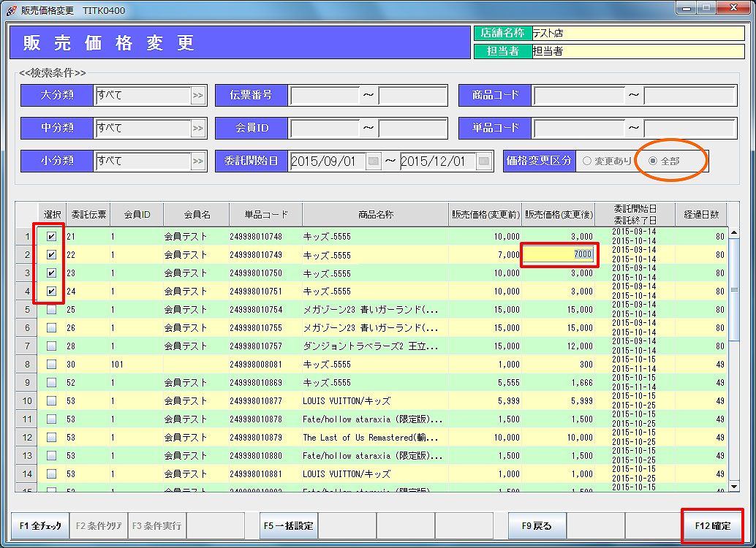Click the 経過日数 column header
The height and width of the screenshot is (548, 756).
(701, 215)
